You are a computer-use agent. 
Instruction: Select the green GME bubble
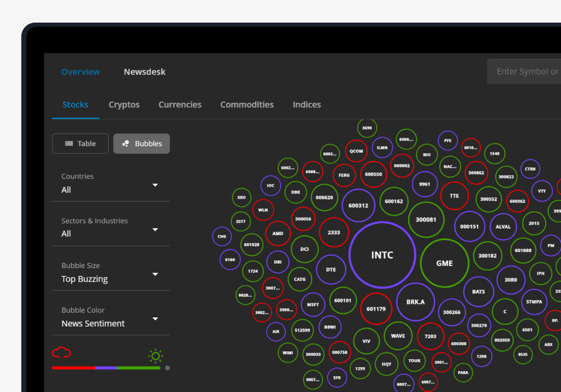pyautogui.click(x=445, y=263)
